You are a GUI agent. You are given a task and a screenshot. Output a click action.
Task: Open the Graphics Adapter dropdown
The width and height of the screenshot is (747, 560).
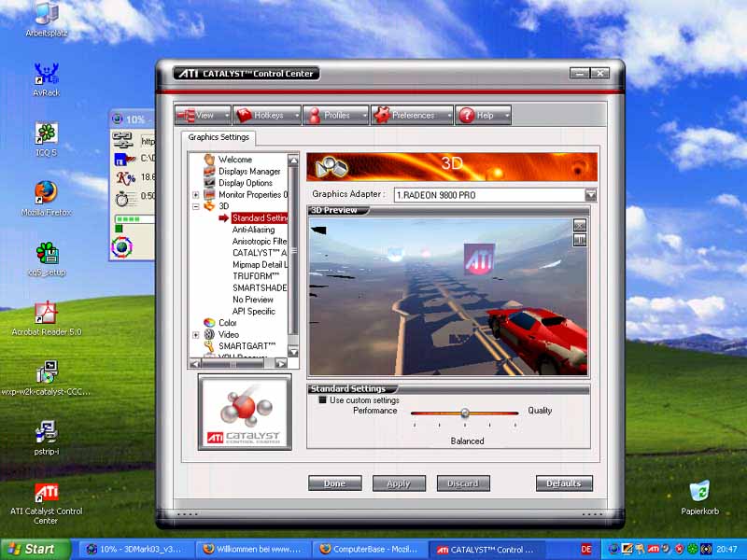pyautogui.click(x=591, y=194)
